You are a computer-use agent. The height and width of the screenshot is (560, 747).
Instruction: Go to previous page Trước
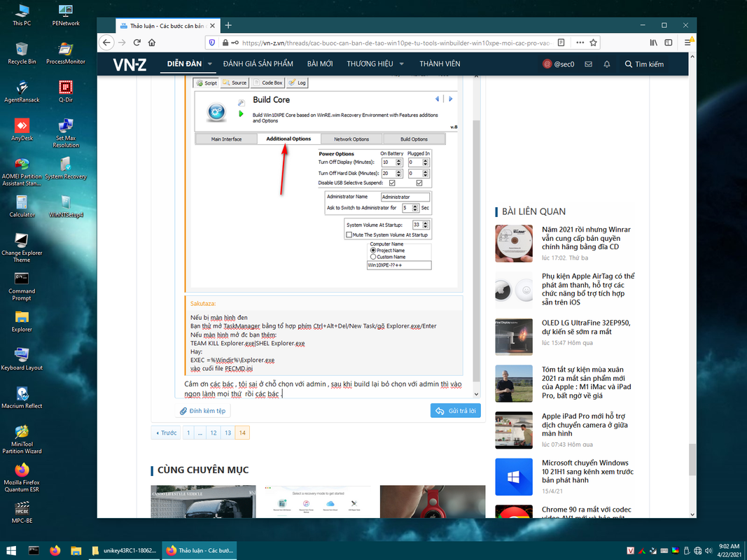(x=166, y=433)
